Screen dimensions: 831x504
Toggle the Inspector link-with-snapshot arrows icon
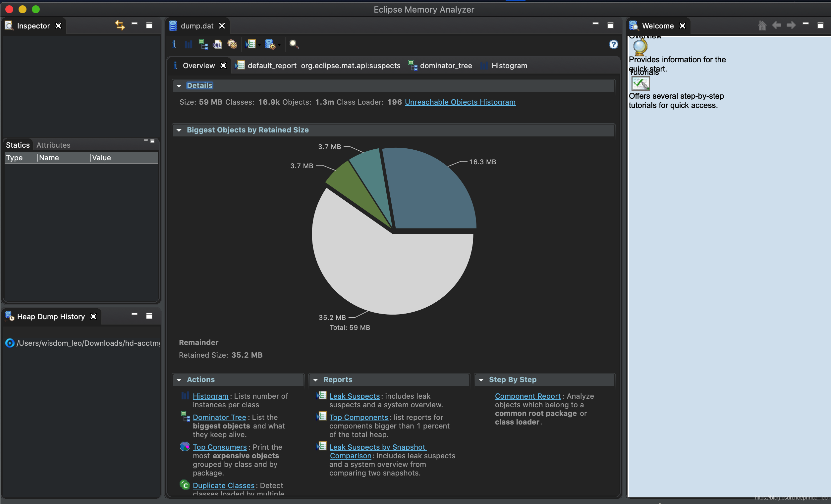120,25
